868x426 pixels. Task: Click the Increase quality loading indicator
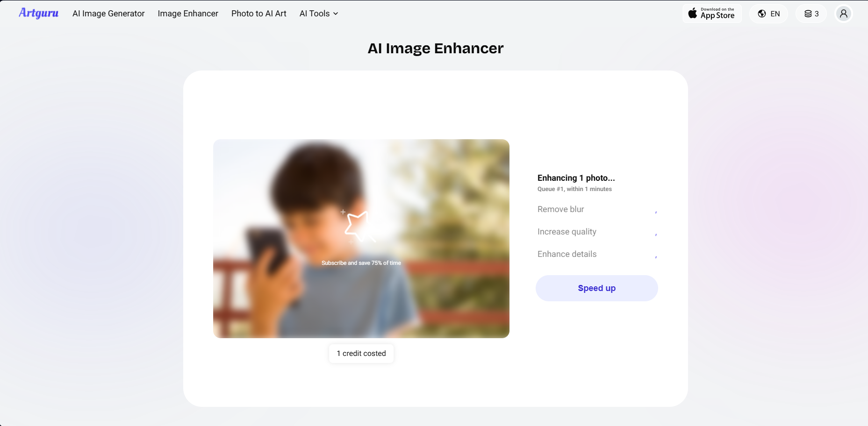click(x=656, y=233)
